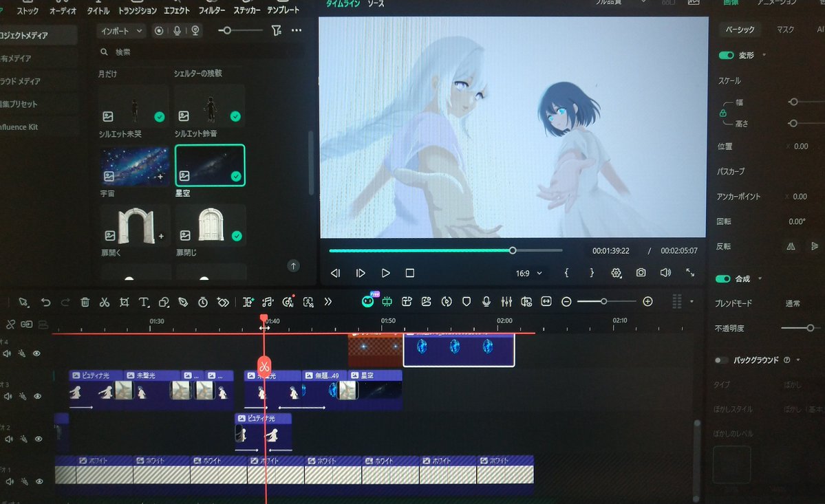
Task: Collapse the 合成 section arrow
Action: click(x=760, y=278)
